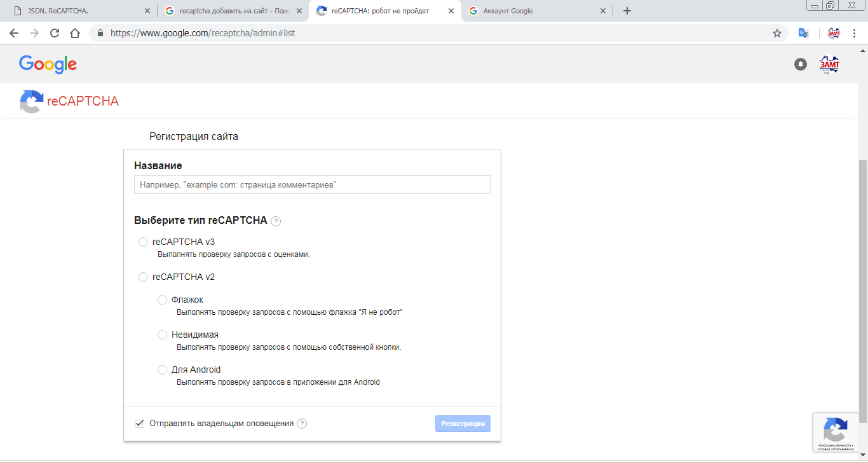
Task: Open the Chrome three-dot menu
Action: (x=854, y=33)
